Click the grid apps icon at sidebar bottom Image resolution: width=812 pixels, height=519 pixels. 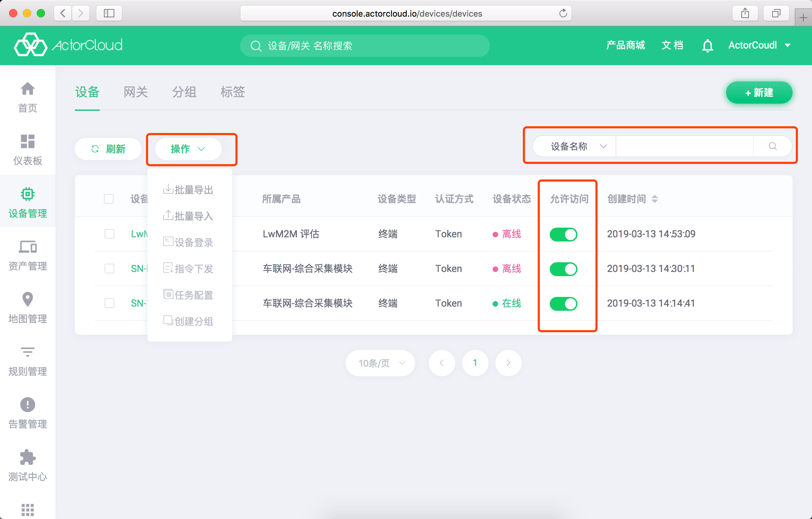click(27, 510)
